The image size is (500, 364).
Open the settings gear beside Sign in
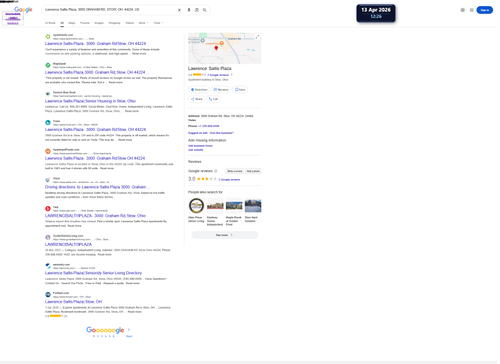[463, 10]
